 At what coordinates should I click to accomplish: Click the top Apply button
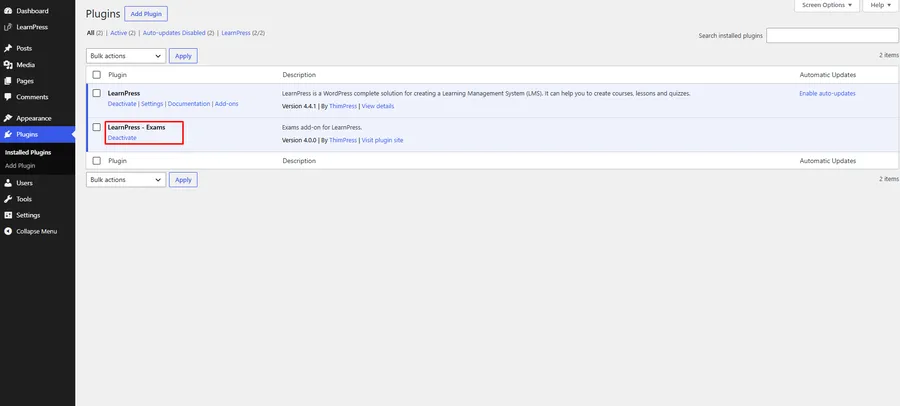183,56
